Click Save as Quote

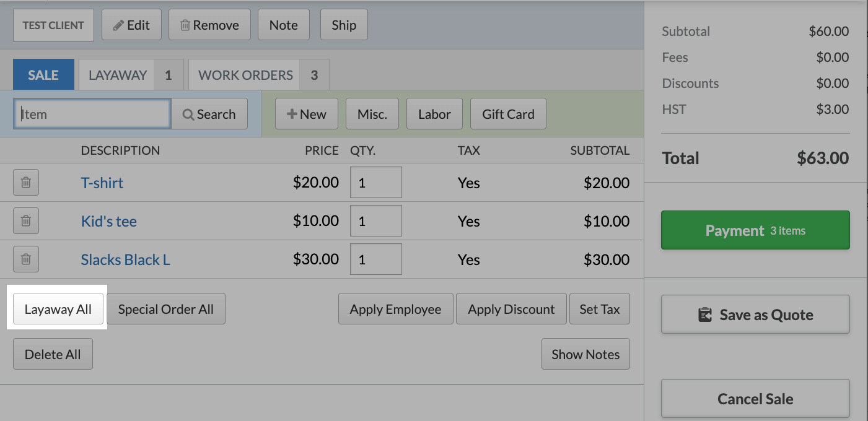point(755,315)
